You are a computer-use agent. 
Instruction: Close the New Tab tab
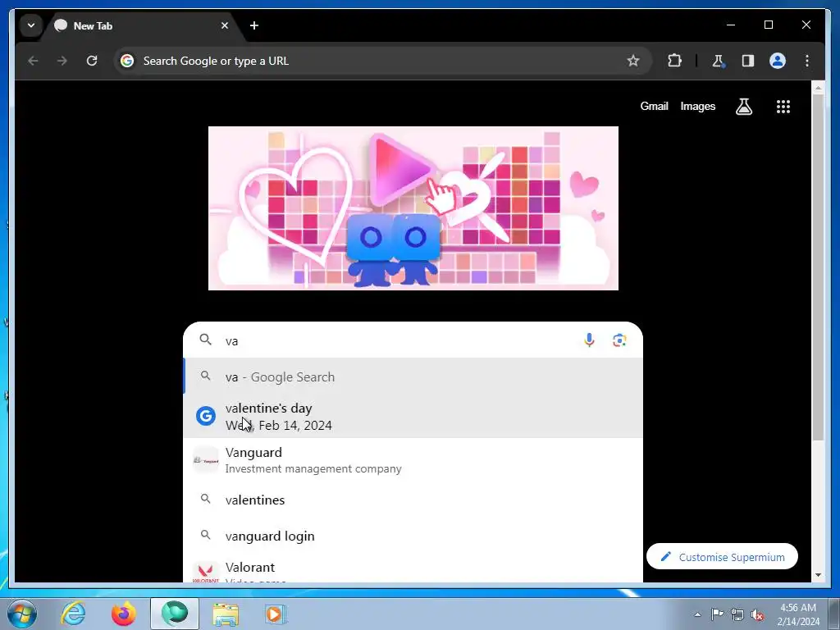225,25
